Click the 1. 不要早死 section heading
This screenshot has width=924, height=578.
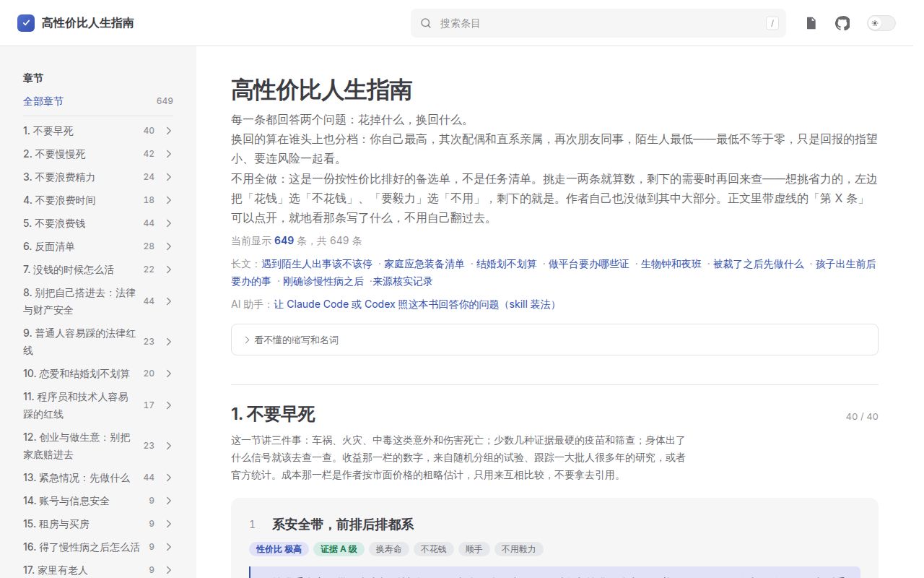pyautogui.click(x=273, y=414)
